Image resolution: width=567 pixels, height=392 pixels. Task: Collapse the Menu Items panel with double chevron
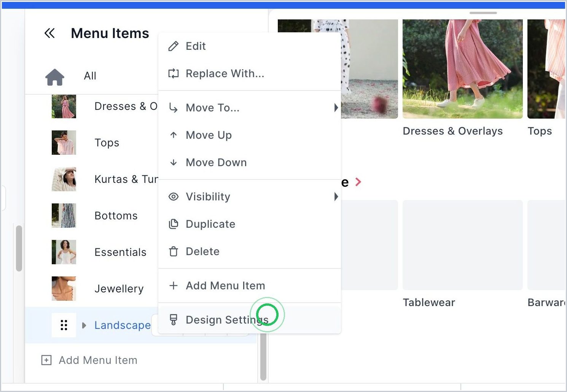pos(49,33)
